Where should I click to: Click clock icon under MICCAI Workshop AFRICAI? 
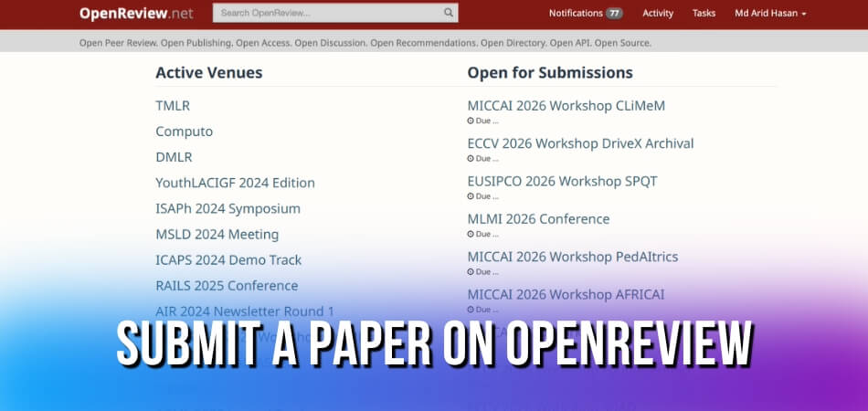(471, 310)
